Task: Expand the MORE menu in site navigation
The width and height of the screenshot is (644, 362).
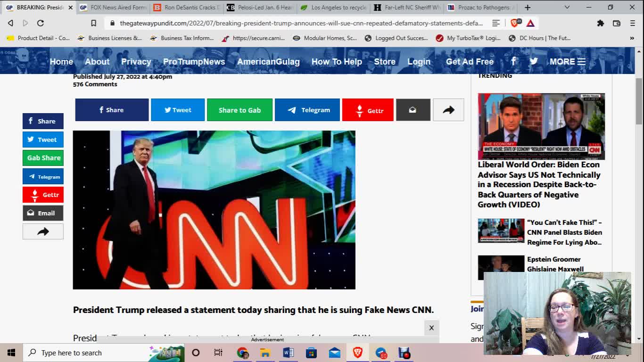Action: (567, 61)
